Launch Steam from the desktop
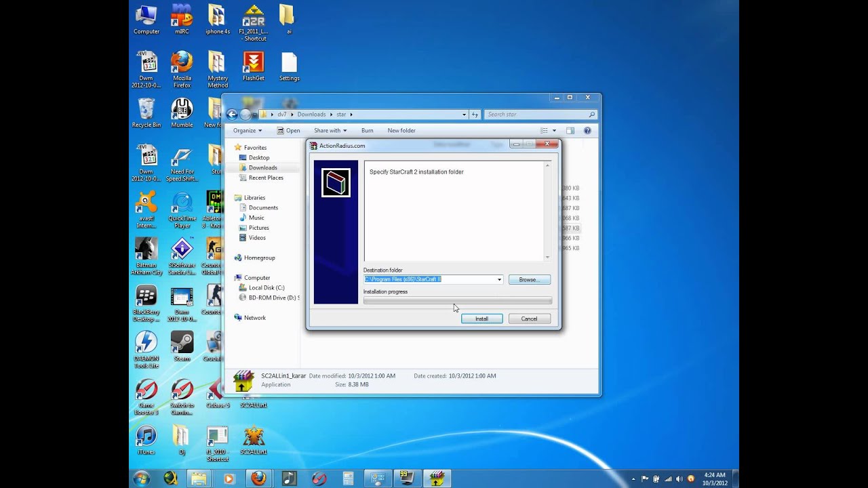The height and width of the screenshot is (488, 868). tap(182, 346)
